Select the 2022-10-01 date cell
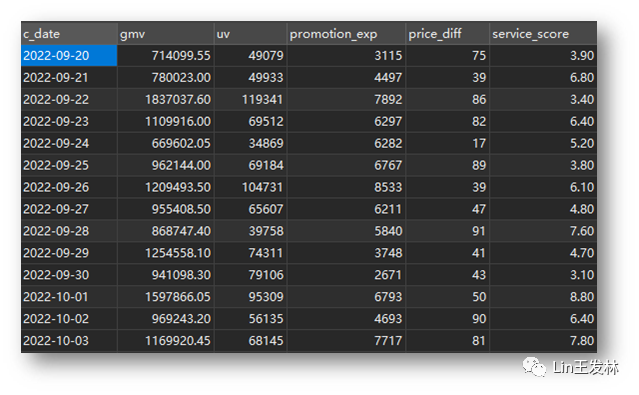This screenshot has height=395, width=639. point(69,297)
